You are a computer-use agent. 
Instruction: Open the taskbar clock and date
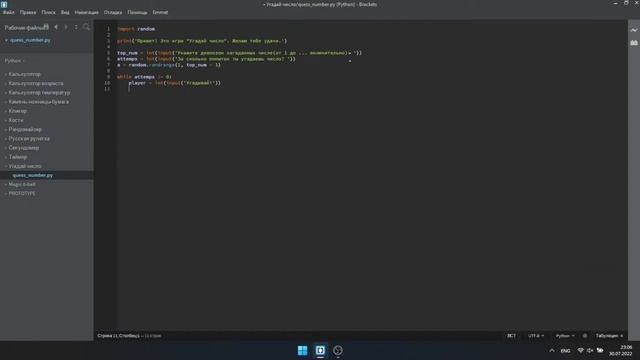coord(621,350)
